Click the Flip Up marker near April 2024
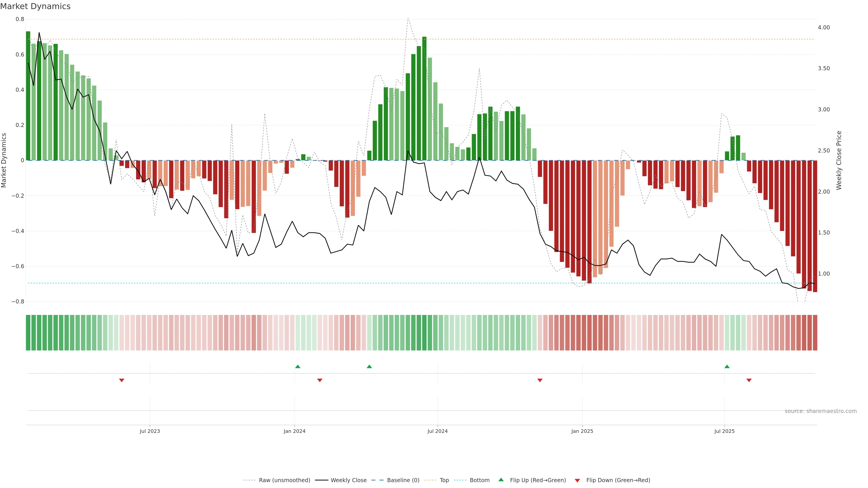 pos(369,366)
